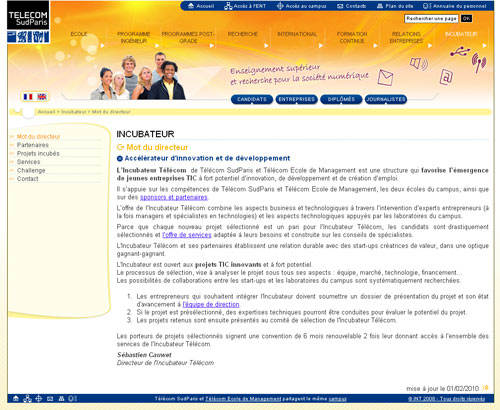The height and width of the screenshot is (410, 500).
Task: Click the Telecom SudParis logo
Action: [28, 22]
